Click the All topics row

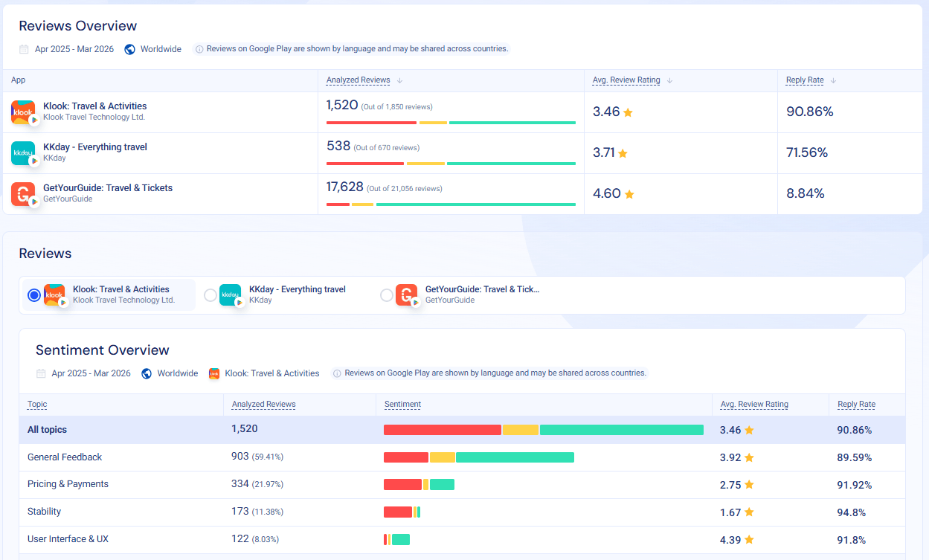[462, 430]
